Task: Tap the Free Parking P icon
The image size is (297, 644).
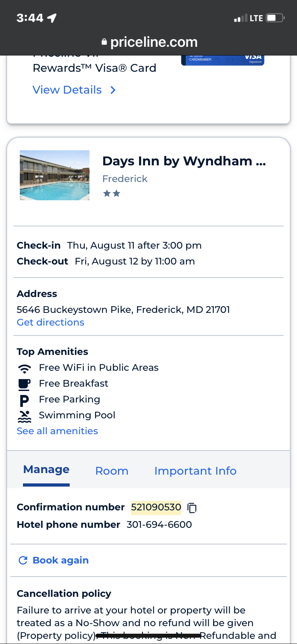Action: click(x=24, y=400)
